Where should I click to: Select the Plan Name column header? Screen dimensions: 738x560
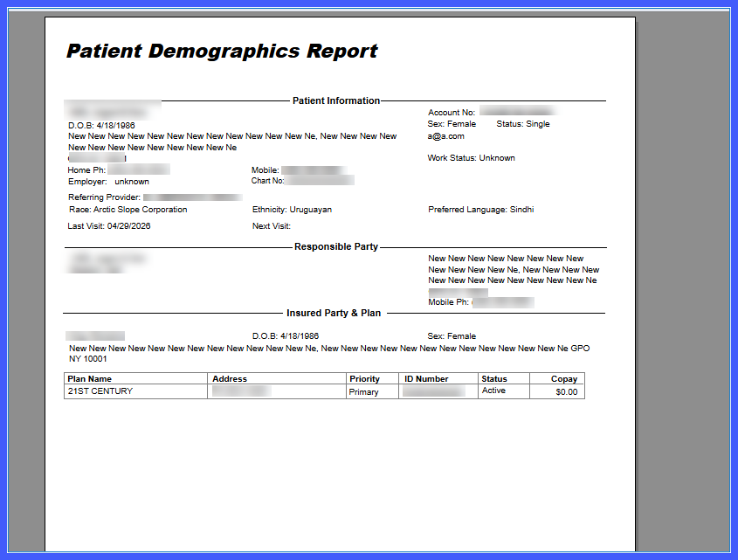pos(89,378)
